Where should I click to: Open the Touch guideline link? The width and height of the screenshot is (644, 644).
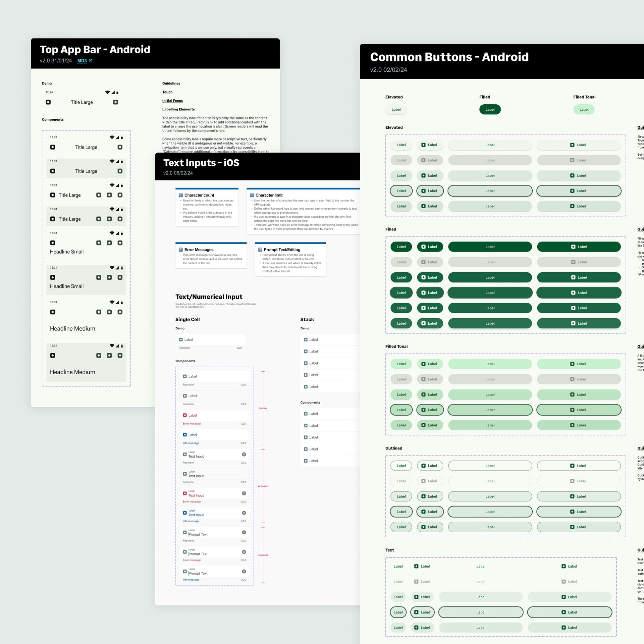167,92
